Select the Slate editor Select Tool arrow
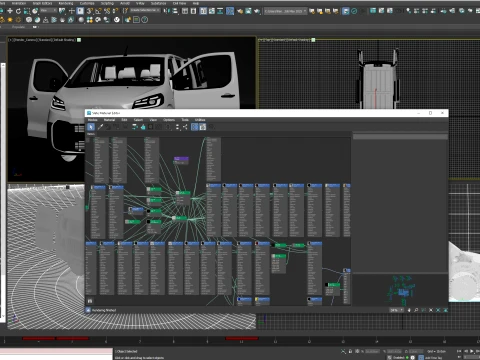Viewport: 480px width, 360px height. (x=91, y=127)
